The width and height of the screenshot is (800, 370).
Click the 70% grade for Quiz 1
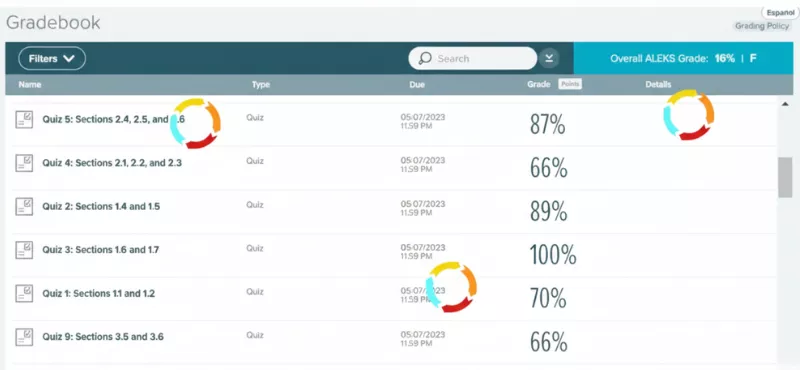548,298
